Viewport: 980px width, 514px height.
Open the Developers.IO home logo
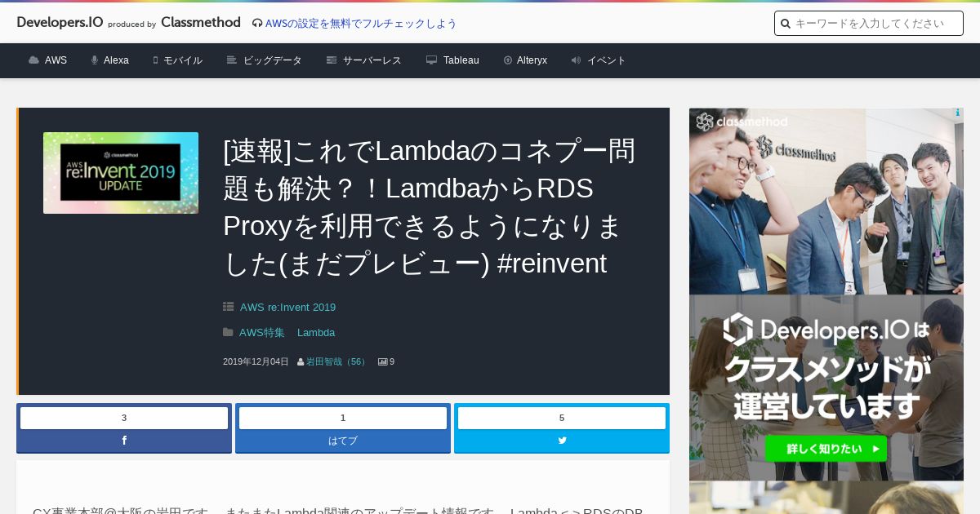pyautogui.click(x=60, y=23)
